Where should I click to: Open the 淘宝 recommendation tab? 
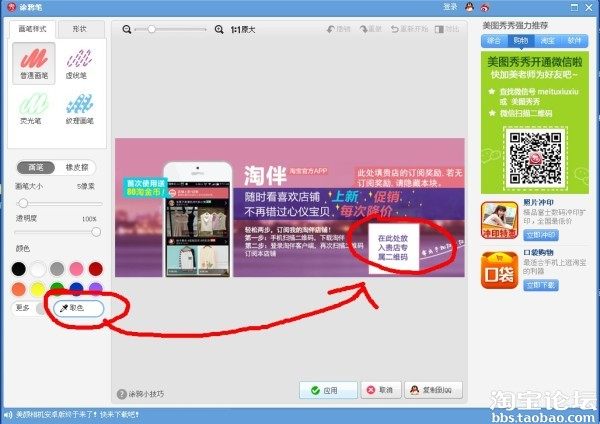tap(548, 41)
